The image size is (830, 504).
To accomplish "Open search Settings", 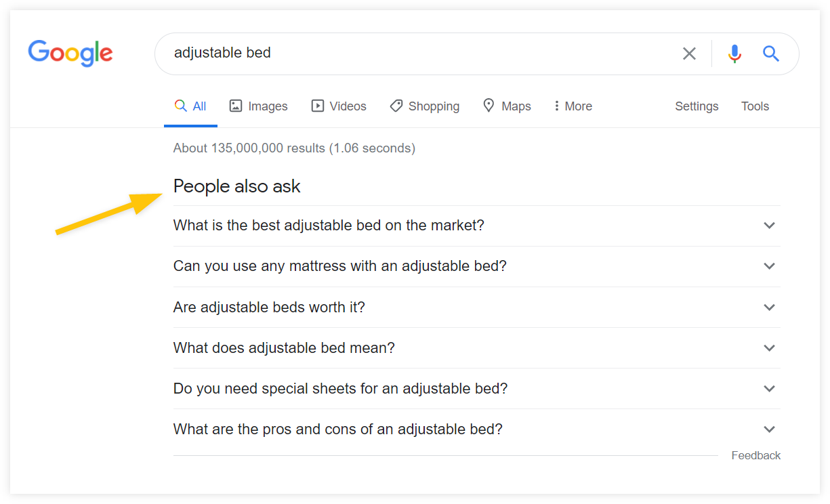I will point(697,106).
